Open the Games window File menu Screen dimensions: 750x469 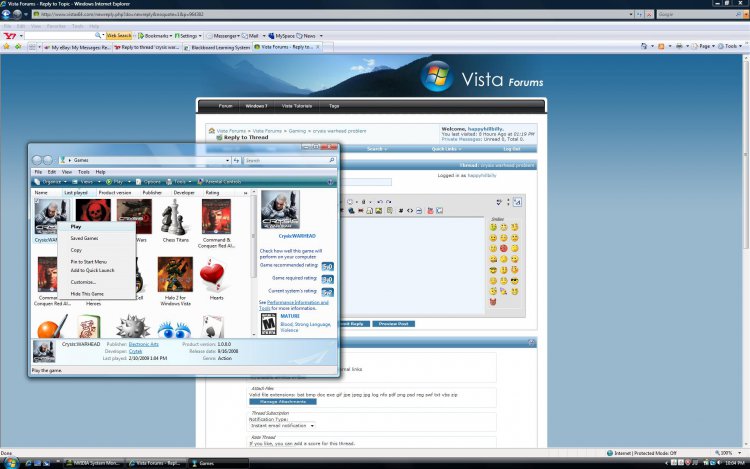(x=38, y=172)
